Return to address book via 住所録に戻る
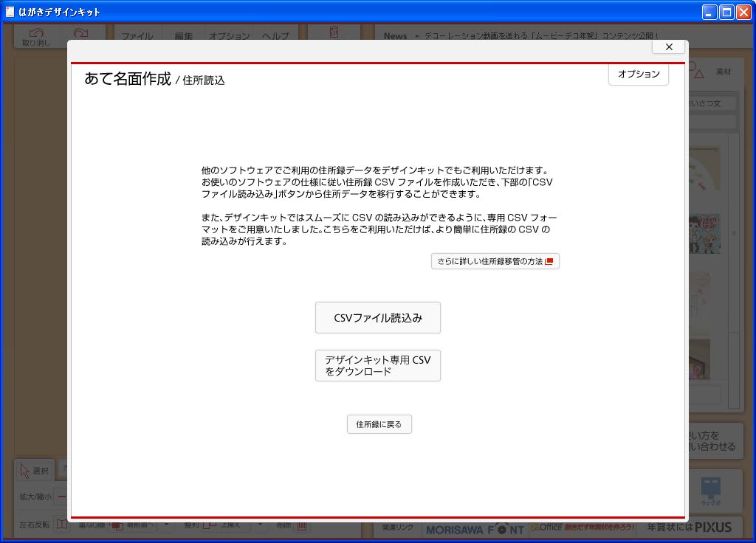756x543 pixels. coord(379,424)
